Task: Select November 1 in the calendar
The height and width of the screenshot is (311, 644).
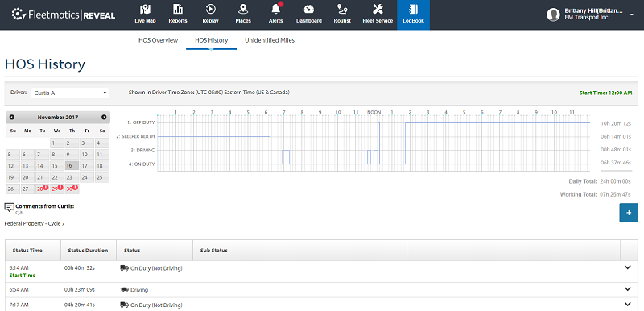Action: tap(56, 143)
